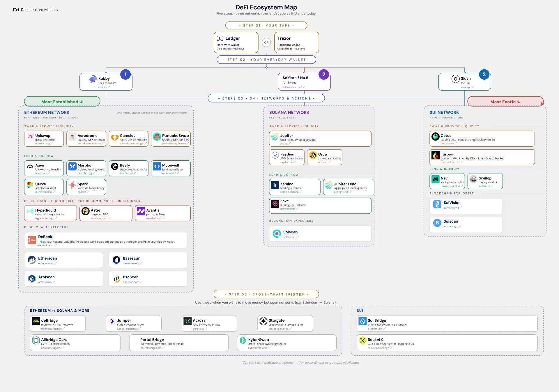Click the DeBank logo icon
Image resolution: width=559 pixels, height=392 pixels.
point(32,240)
